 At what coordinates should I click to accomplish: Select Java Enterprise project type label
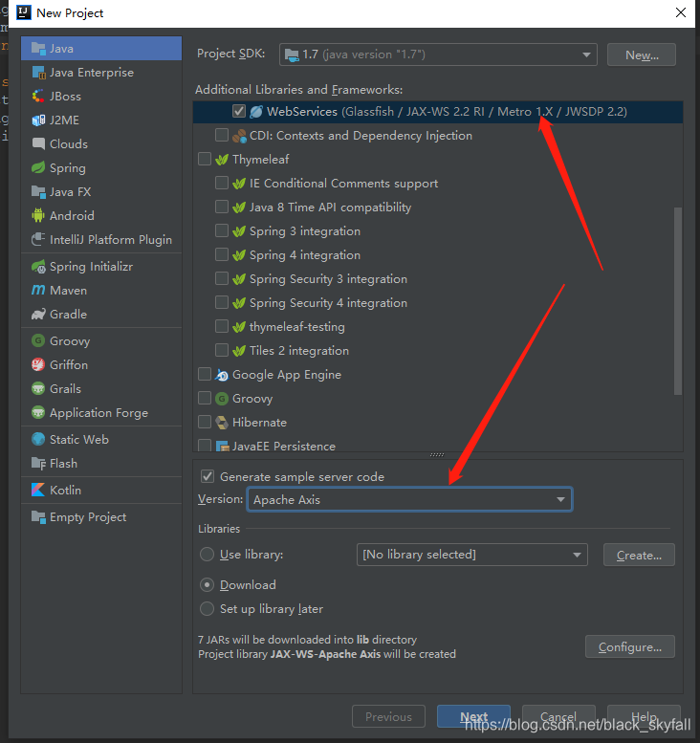92,73
